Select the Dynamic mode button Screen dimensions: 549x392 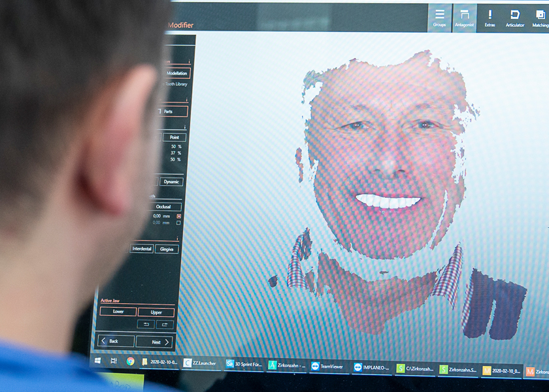point(171,182)
